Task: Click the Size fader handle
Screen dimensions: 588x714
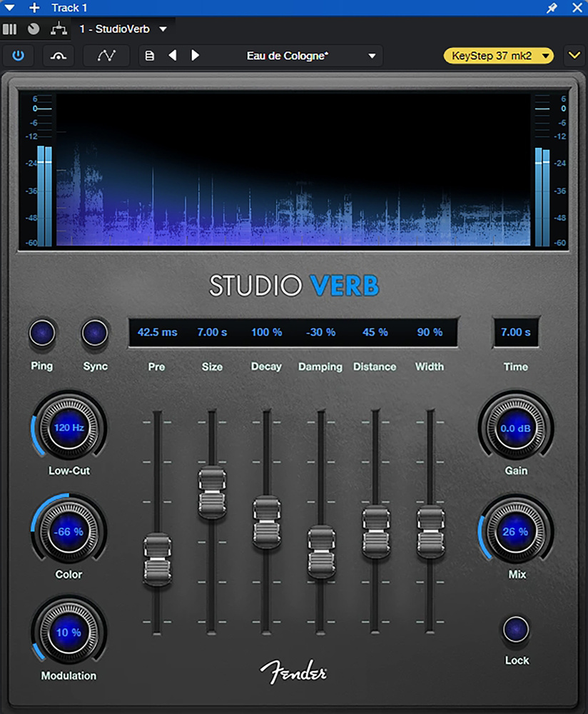Action: pyautogui.click(x=212, y=492)
